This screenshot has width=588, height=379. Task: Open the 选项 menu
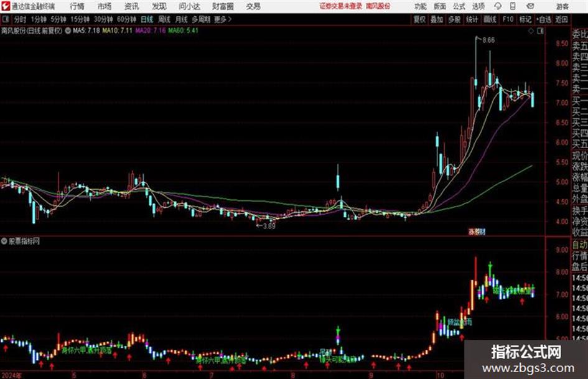coord(478,6)
